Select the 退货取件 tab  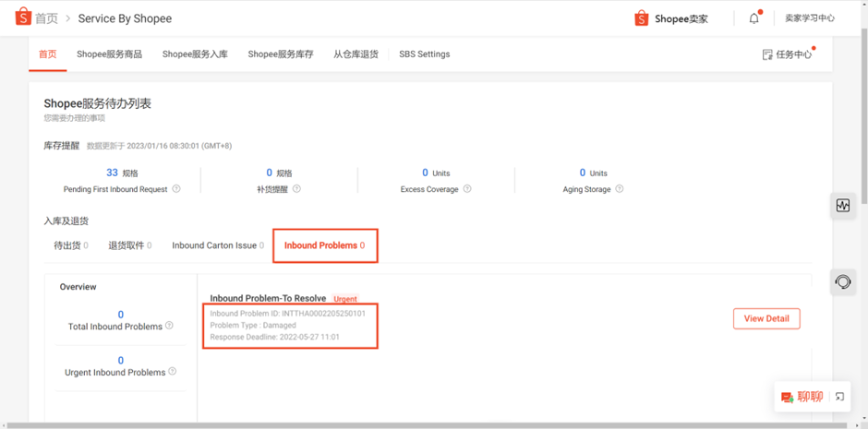pos(130,245)
